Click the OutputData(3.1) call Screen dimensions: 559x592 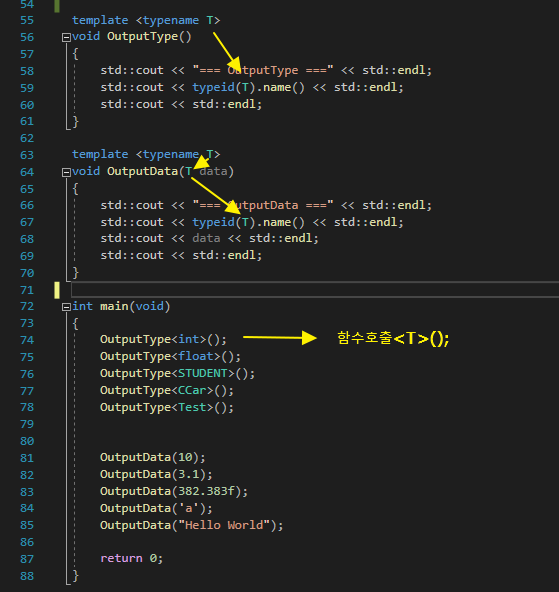click(156, 475)
